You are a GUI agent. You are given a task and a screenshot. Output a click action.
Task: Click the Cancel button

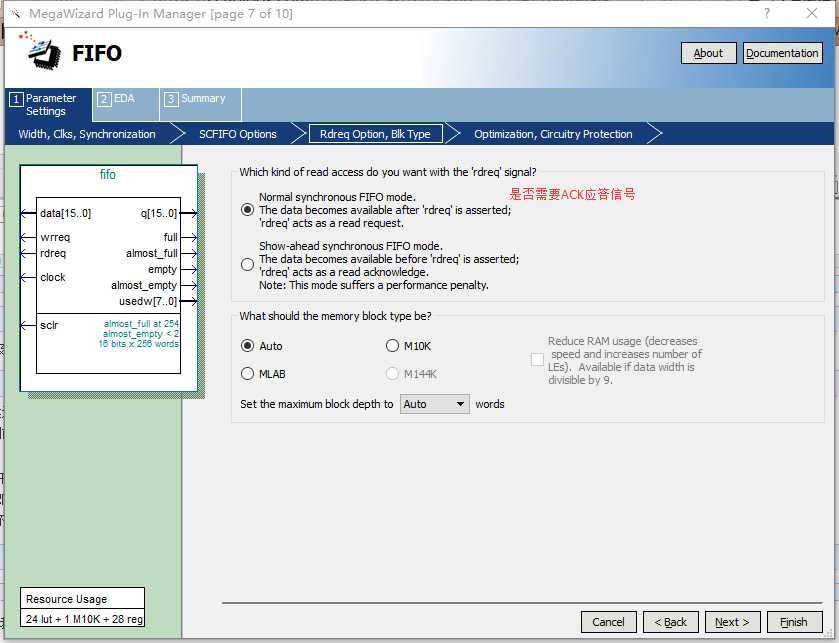click(x=608, y=622)
